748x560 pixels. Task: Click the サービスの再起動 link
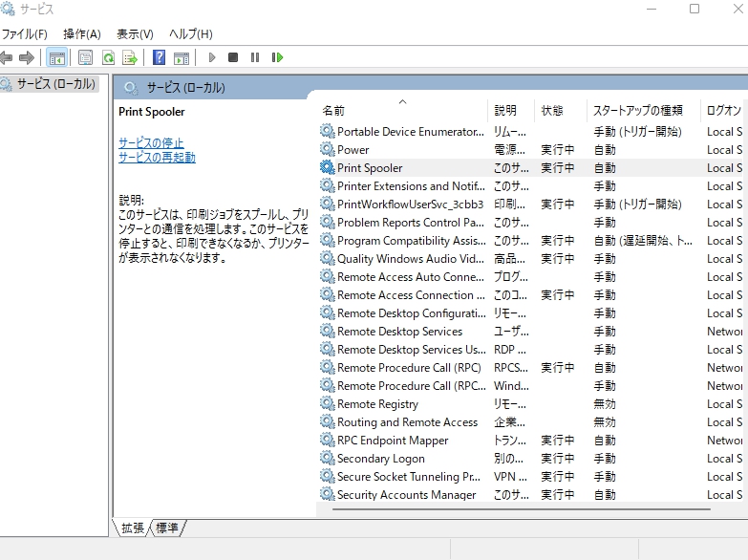click(157, 157)
